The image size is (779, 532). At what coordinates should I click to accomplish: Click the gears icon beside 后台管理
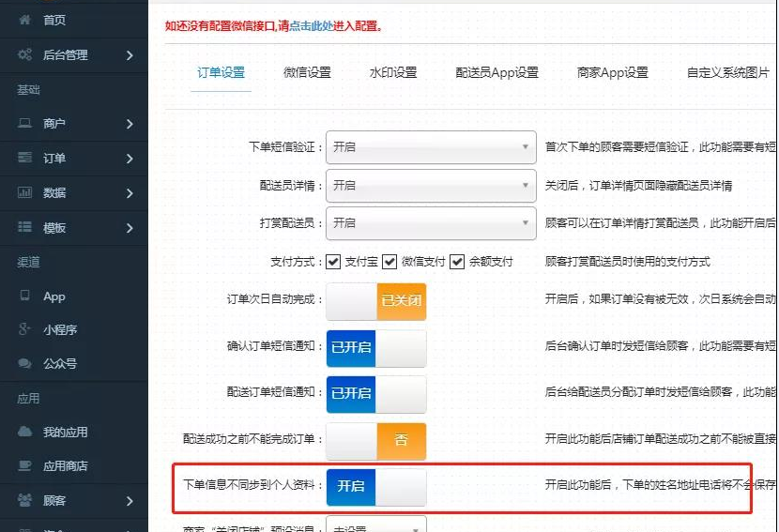[24, 54]
